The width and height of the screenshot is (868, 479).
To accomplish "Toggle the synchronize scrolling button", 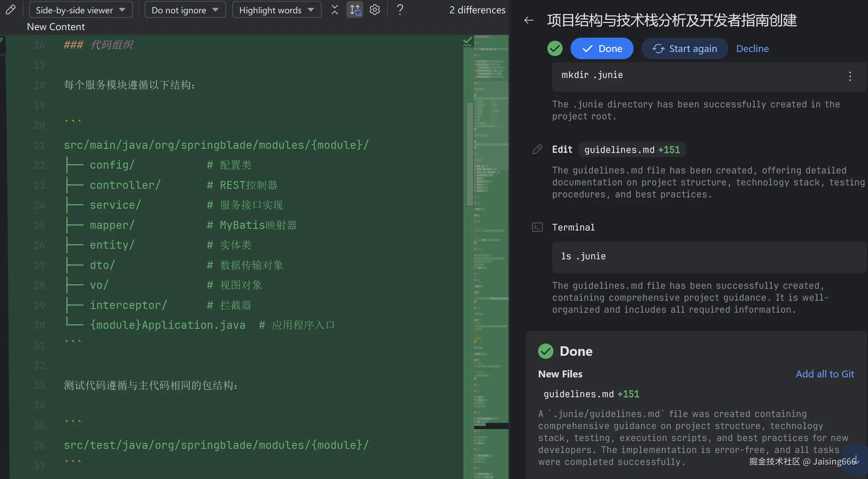I will click(355, 10).
